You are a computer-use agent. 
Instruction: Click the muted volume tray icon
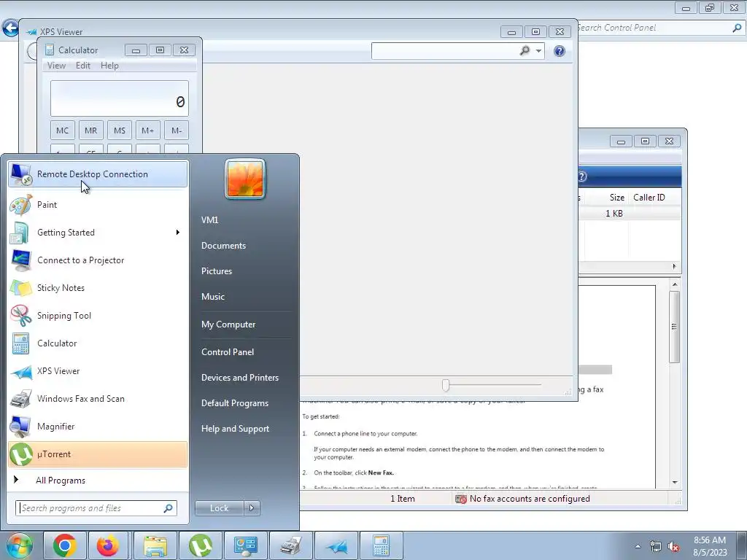click(673, 547)
